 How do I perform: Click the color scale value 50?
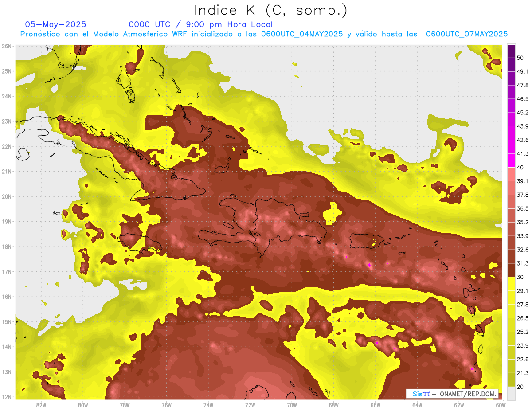point(520,58)
